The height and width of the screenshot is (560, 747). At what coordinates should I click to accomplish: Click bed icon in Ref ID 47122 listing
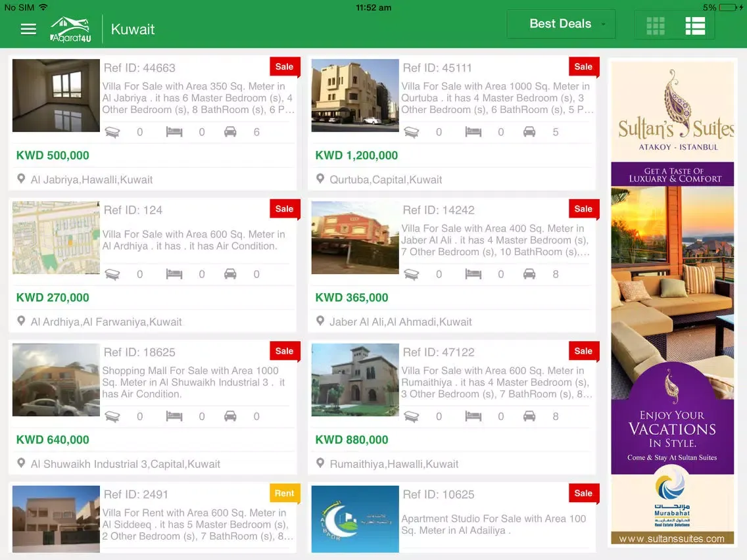[x=473, y=417]
